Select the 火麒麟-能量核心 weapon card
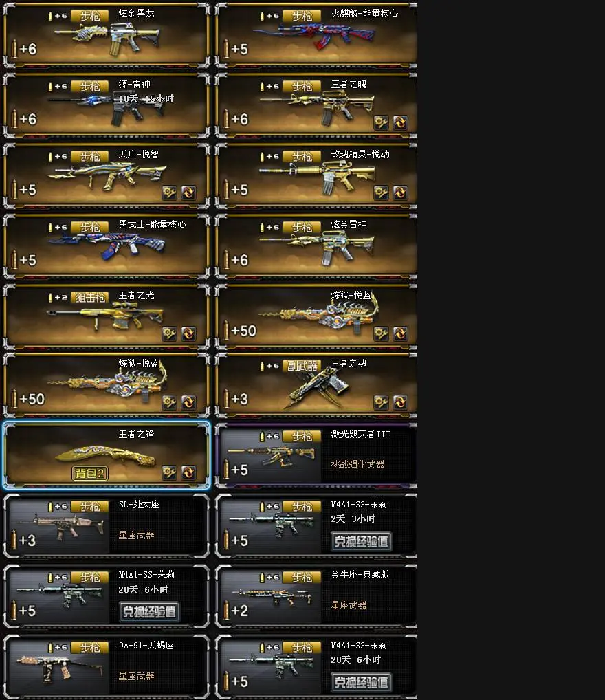 coord(316,35)
